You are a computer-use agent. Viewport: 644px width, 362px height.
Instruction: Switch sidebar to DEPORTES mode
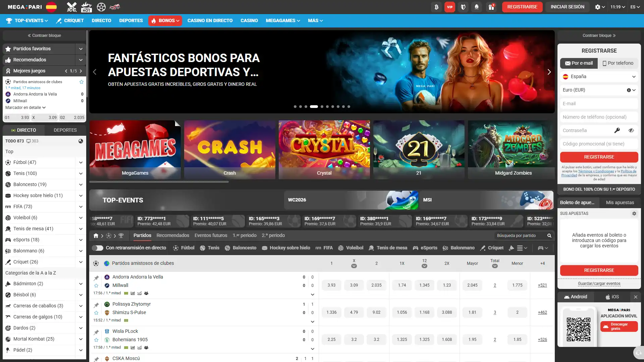pyautogui.click(x=65, y=130)
